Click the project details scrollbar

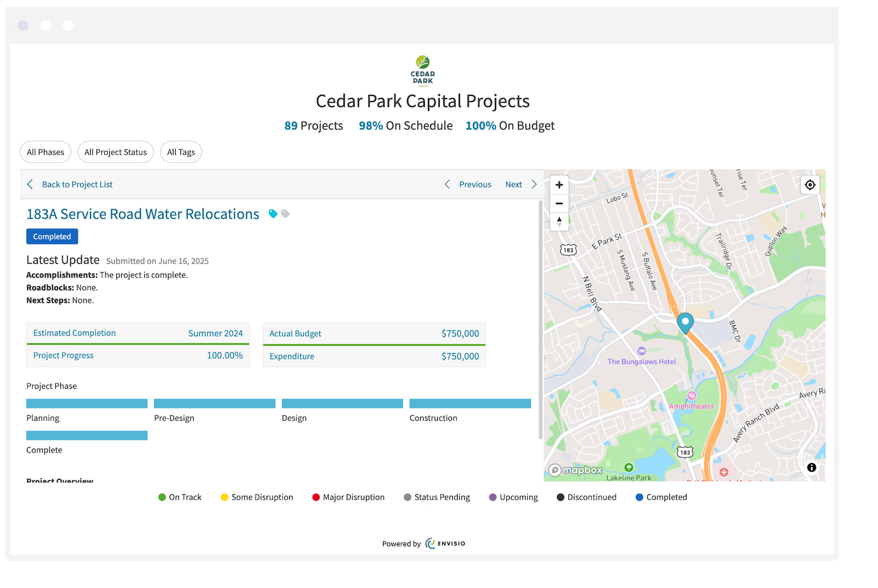540,320
